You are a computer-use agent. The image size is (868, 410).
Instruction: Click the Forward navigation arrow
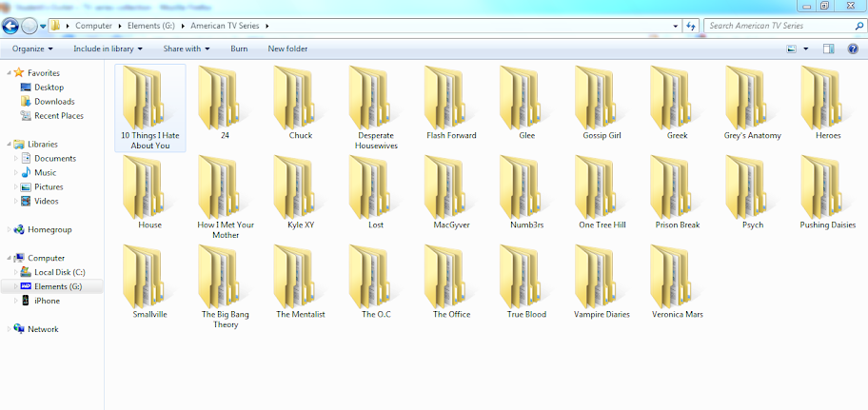[29, 26]
